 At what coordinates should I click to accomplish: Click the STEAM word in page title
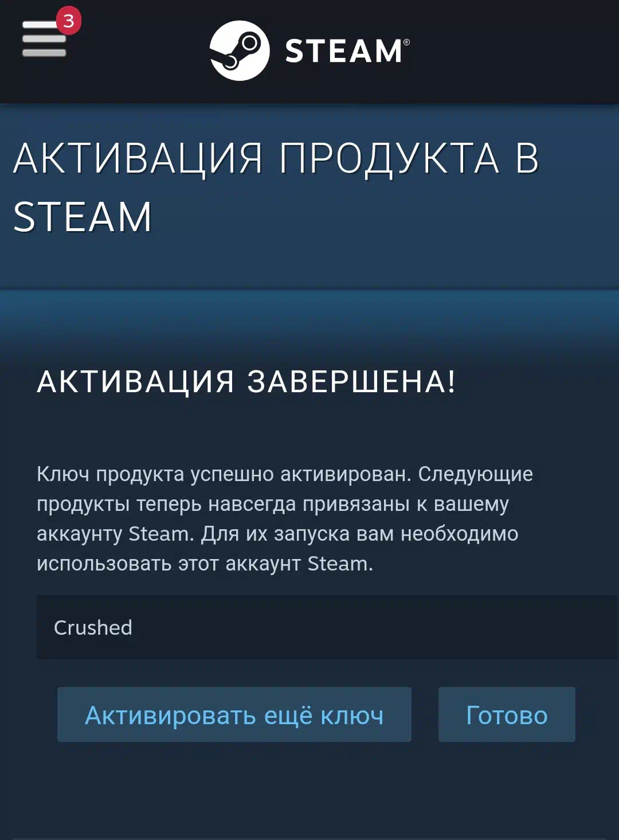point(83,217)
